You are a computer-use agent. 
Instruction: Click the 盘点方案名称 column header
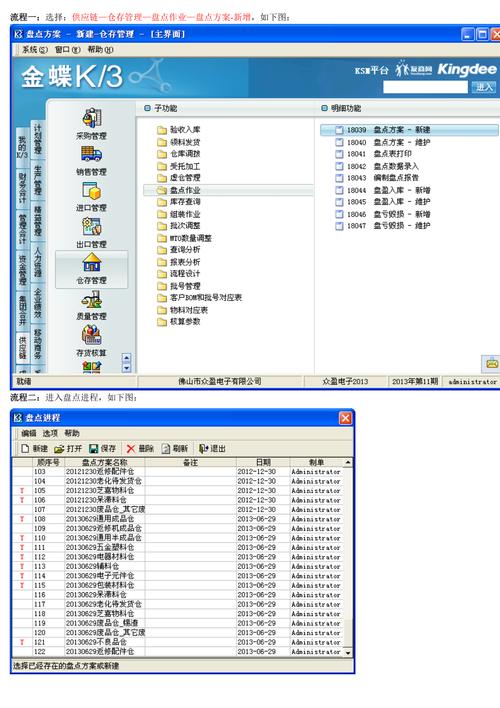point(105,462)
